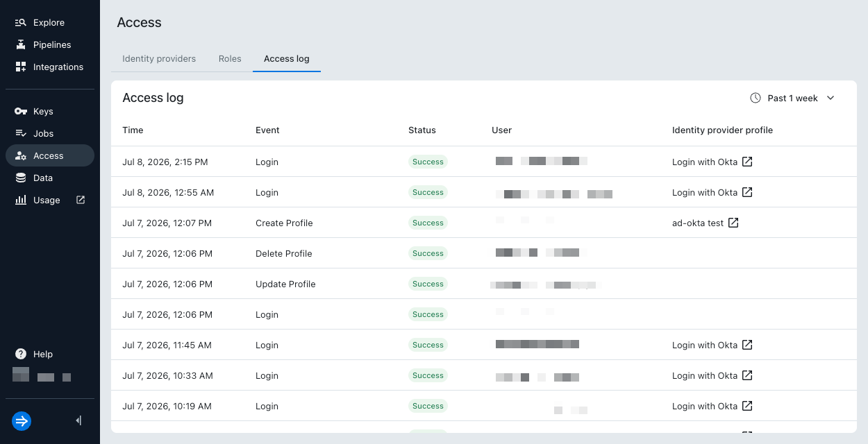The image size is (868, 444).
Task: Click the Integrations menu label
Action: point(58,67)
